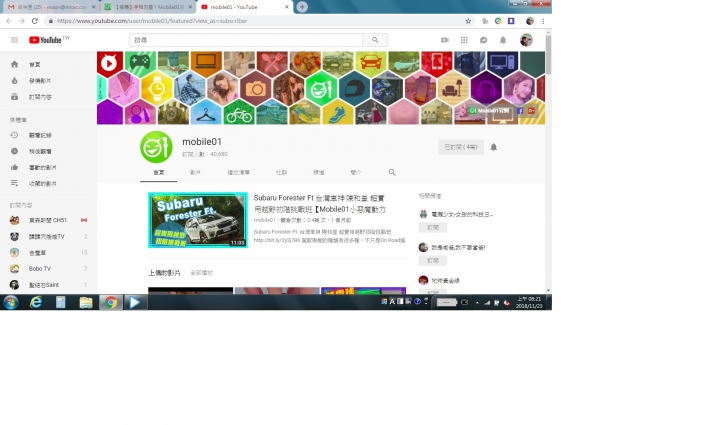Click the first Chrome extension icon after the bookmark star
Viewport: 720px width, 425px height.
[x=485, y=21]
